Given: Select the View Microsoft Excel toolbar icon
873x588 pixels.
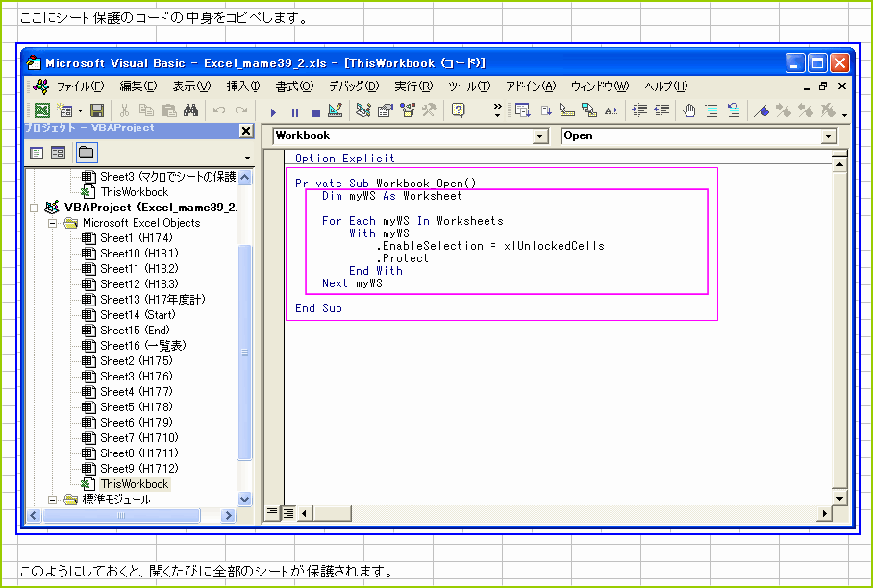Looking at the screenshot, I should tap(41, 110).
